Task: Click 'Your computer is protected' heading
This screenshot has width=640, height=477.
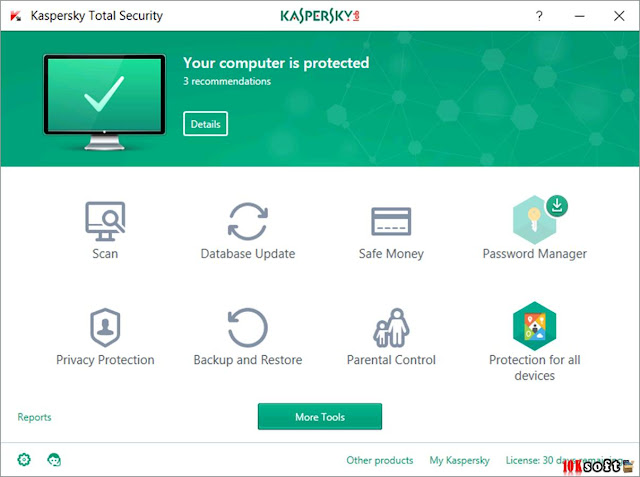Action: 276,63
